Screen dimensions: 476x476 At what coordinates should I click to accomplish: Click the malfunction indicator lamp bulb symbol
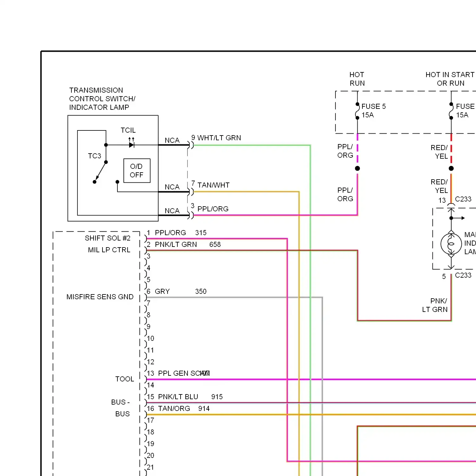point(451,244)
